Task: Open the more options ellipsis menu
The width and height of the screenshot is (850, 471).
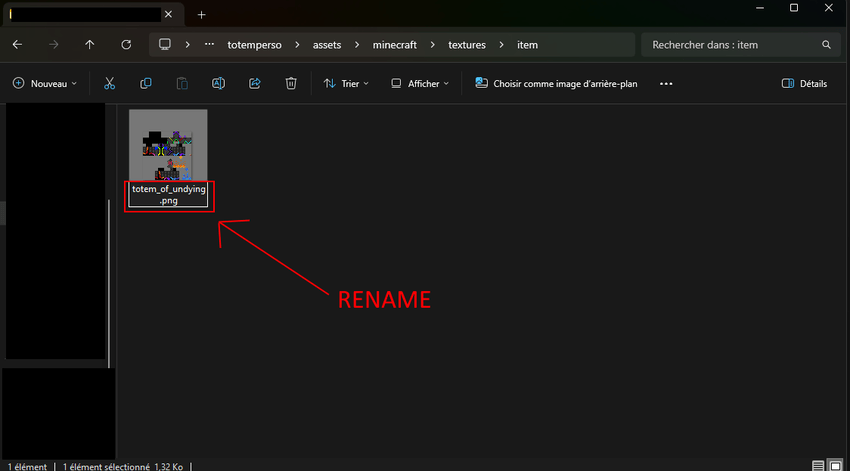Action: pyautogui.click(x=666, y=84)
